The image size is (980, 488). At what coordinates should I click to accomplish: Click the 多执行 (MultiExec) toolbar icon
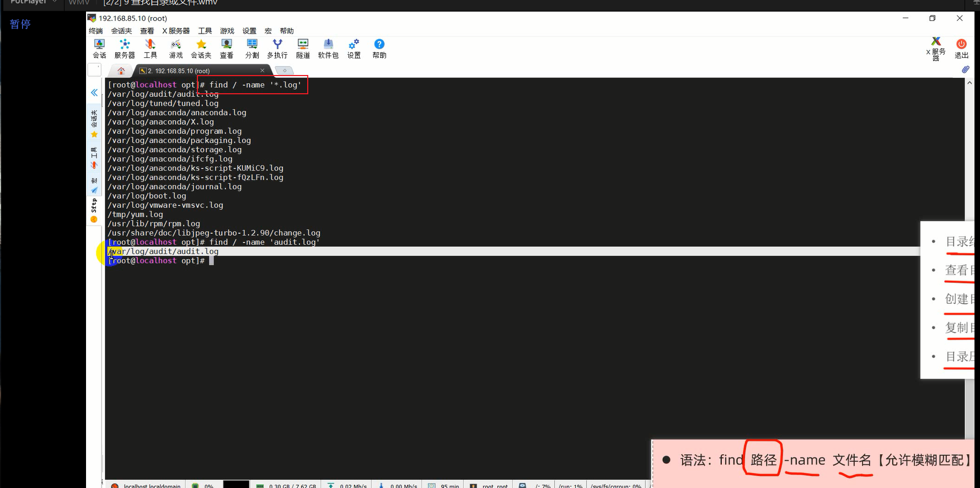277,49
